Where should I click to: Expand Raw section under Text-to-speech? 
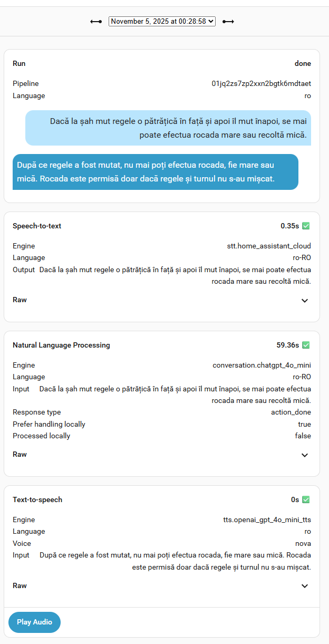click(x=304, y=586)
